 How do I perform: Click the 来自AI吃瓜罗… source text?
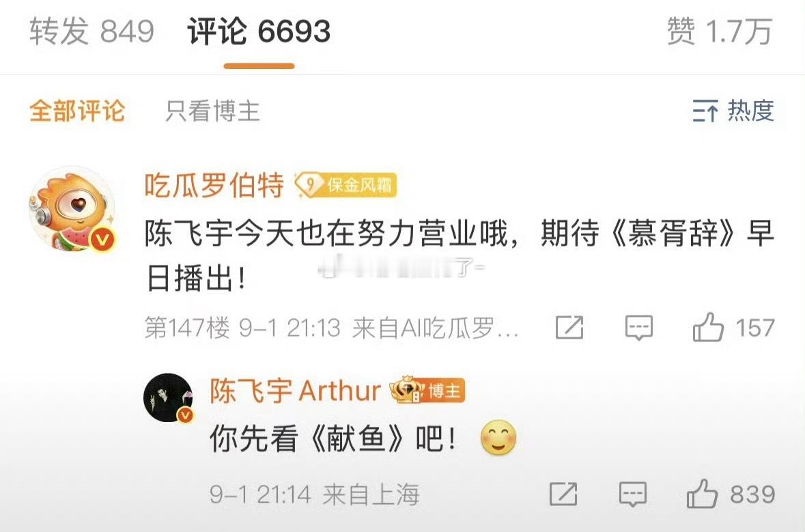(x=436, y=328)
